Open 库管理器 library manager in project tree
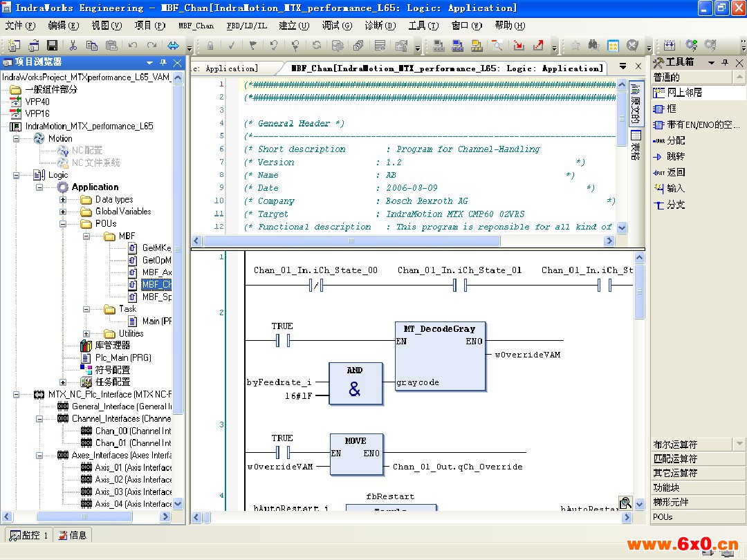The height and width of the screenshot is (560, 747). (112, 345)
